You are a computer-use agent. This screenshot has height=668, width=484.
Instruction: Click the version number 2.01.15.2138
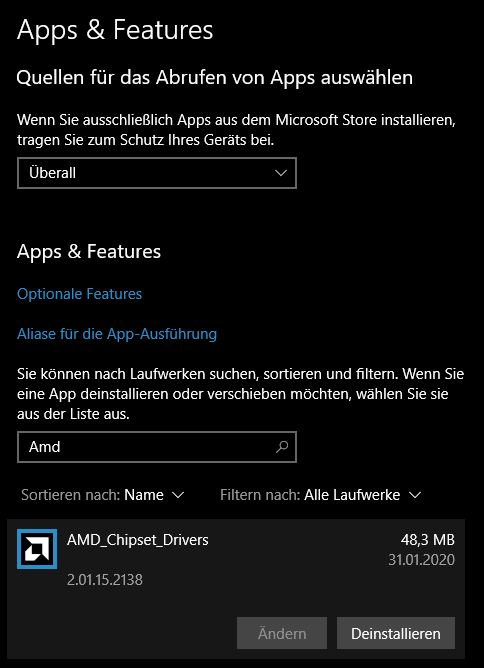tap(105, 580)
